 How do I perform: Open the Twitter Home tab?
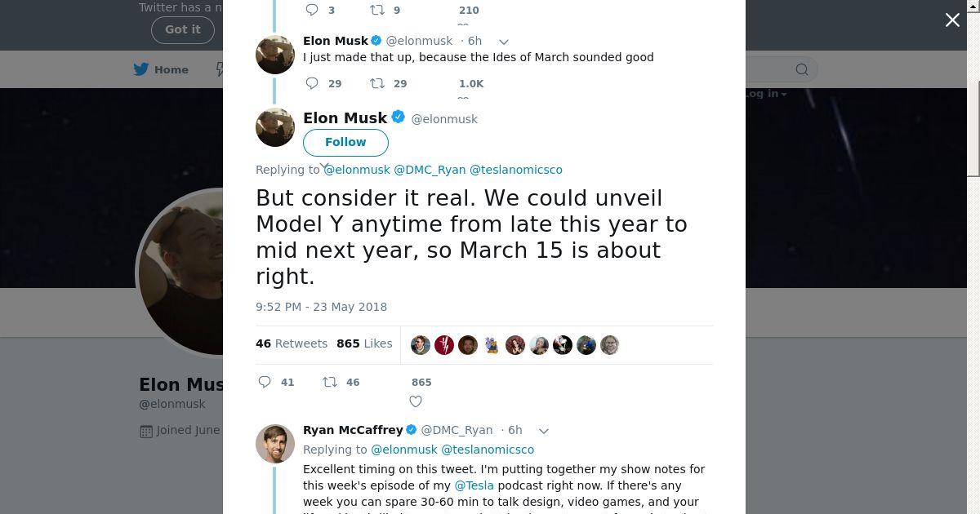tap(162, 69)
